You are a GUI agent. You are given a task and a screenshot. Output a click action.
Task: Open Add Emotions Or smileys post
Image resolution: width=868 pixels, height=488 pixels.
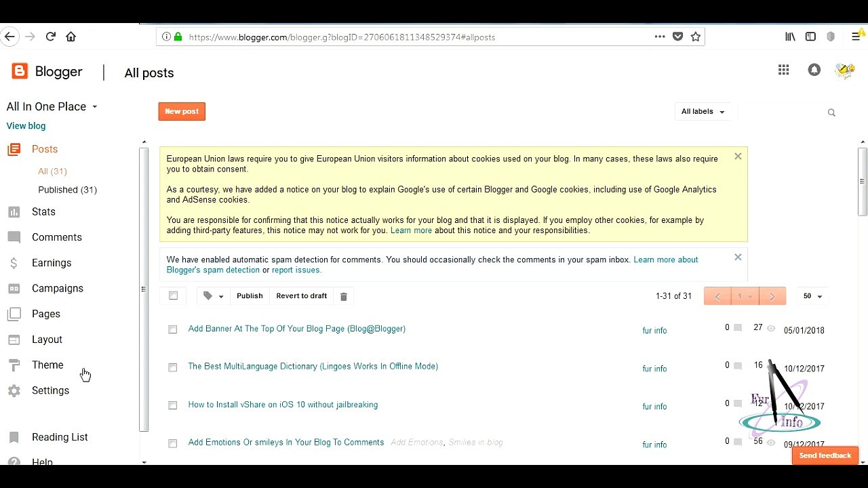tap(286, 443)
